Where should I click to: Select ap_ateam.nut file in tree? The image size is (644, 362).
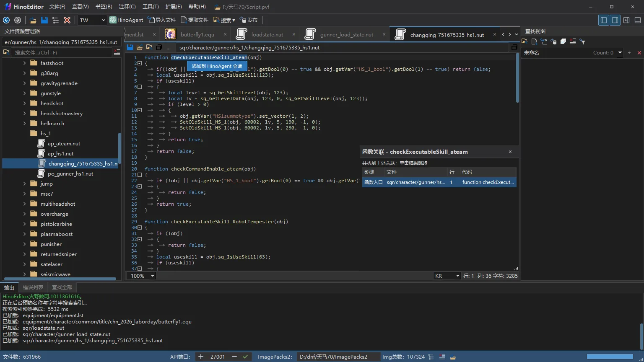point(64,143)
